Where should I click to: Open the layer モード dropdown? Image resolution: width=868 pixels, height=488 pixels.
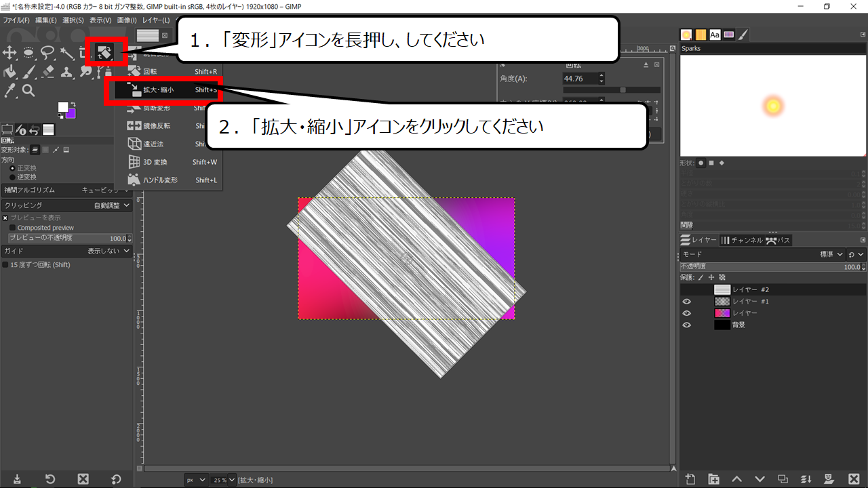click(762, 254)
